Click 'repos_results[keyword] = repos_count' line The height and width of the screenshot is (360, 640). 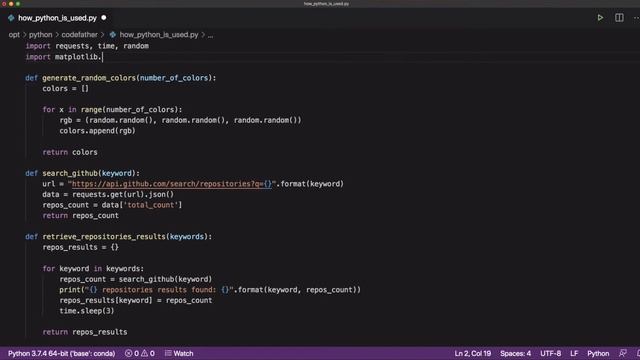(x=136, y=300)
